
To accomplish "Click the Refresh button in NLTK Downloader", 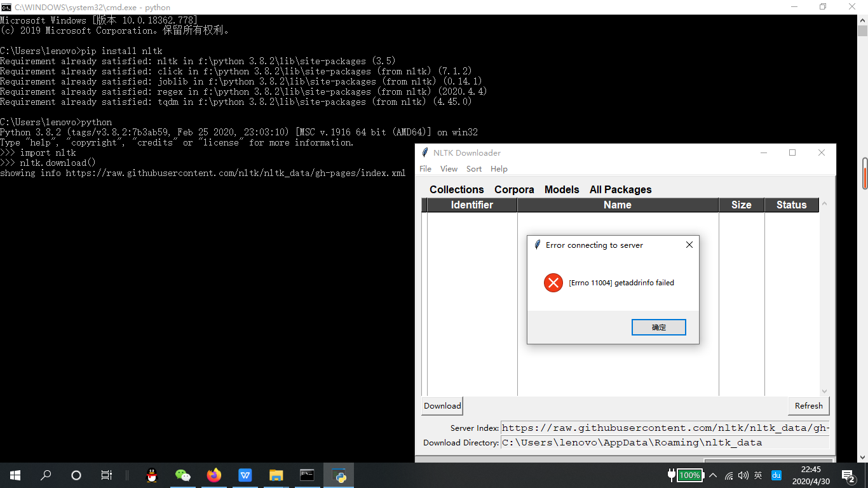I will (x=809, y=406).
